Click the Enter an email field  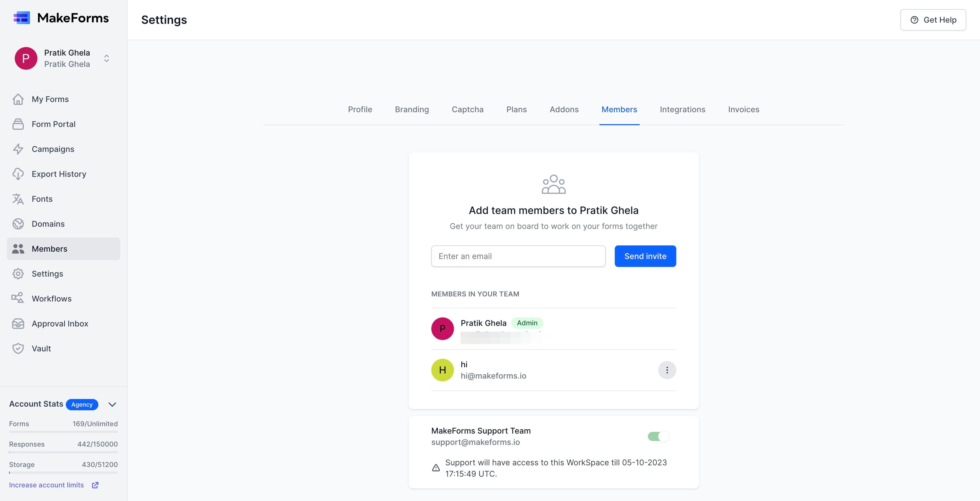pos(518,256)
